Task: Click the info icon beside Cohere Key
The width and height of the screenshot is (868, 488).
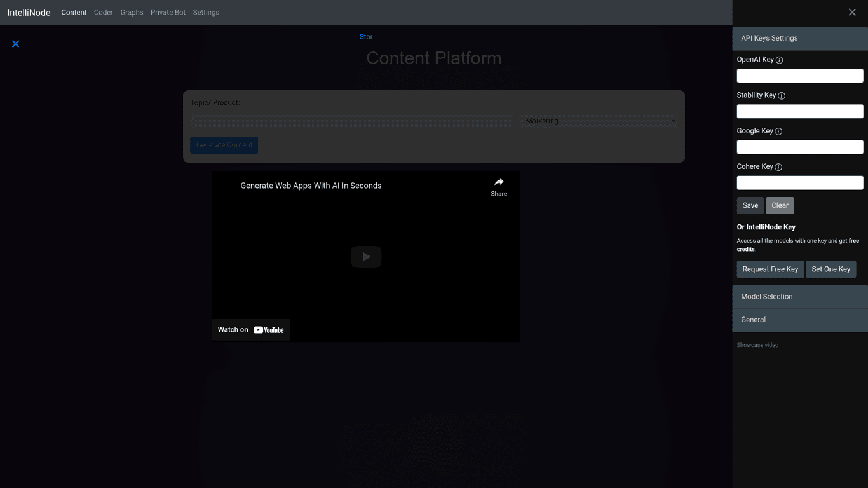Action: (778, 167)
